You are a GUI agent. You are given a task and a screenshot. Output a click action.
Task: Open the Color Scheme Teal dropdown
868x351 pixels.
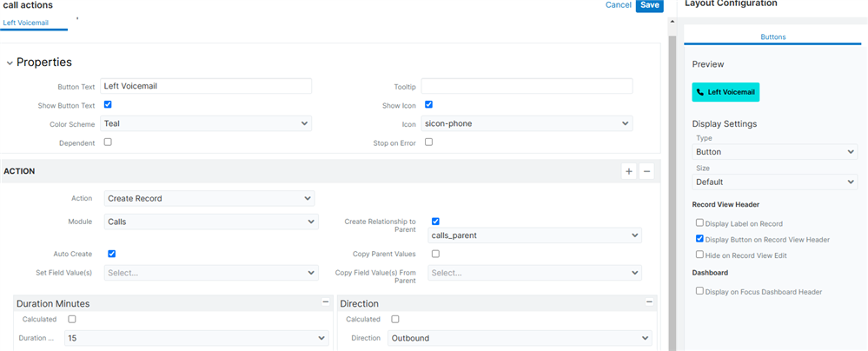tap(206, 124)
